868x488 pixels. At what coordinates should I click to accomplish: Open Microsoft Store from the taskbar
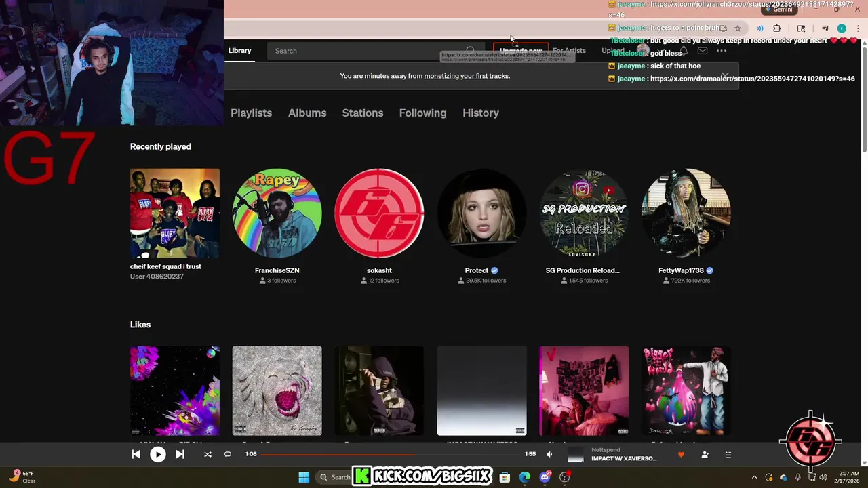505,477
